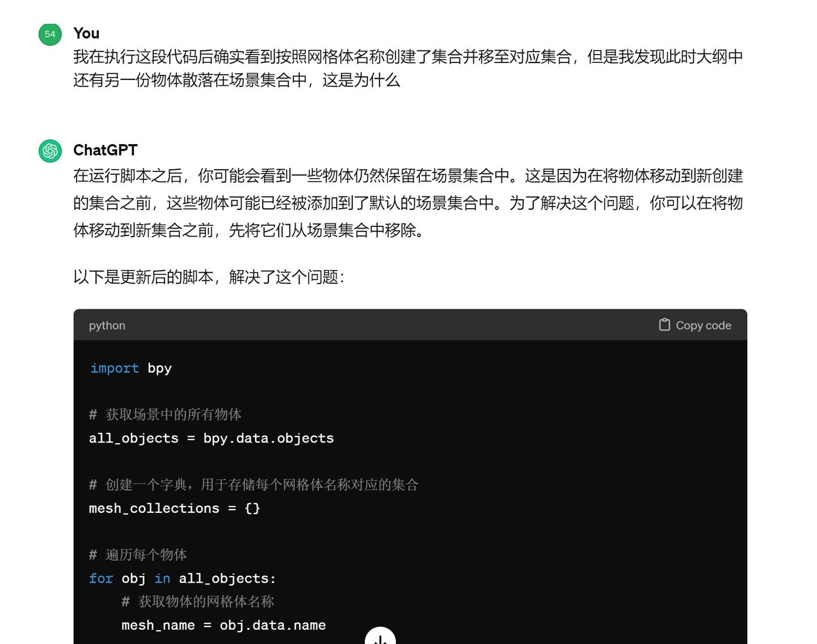Click the scroll-to-bottom arrow button
Viewport: 817px width, 644px height.
pyautogui.click(x=380, y=637)
